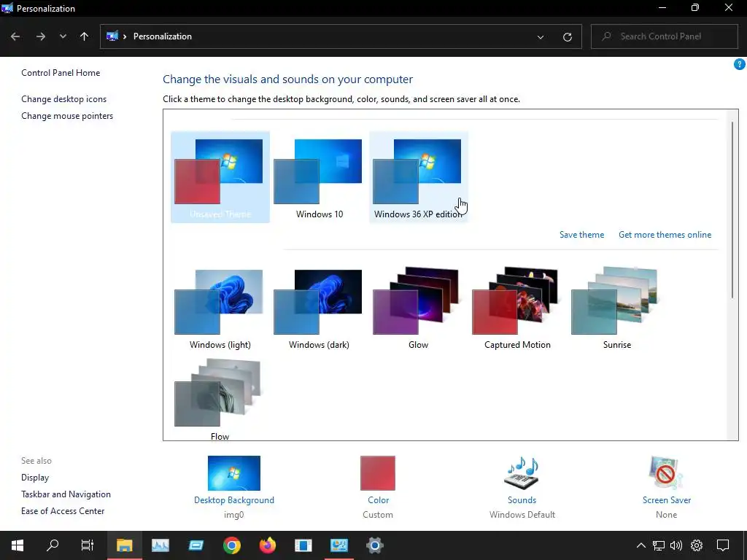
Task: Open Task View in taskbar
Action: [x=88, y=545]
